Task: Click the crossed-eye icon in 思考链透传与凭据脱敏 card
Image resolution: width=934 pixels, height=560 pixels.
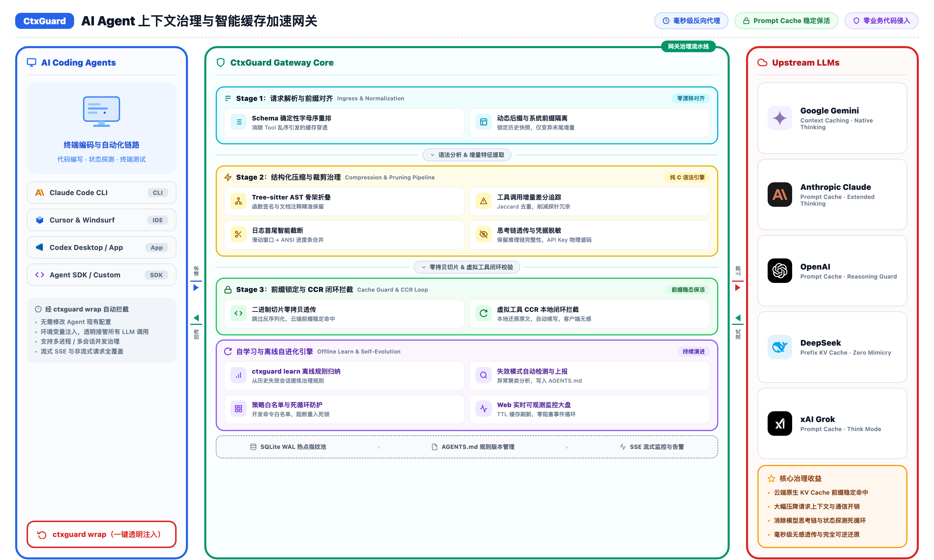Action: (x=484, y=234)
